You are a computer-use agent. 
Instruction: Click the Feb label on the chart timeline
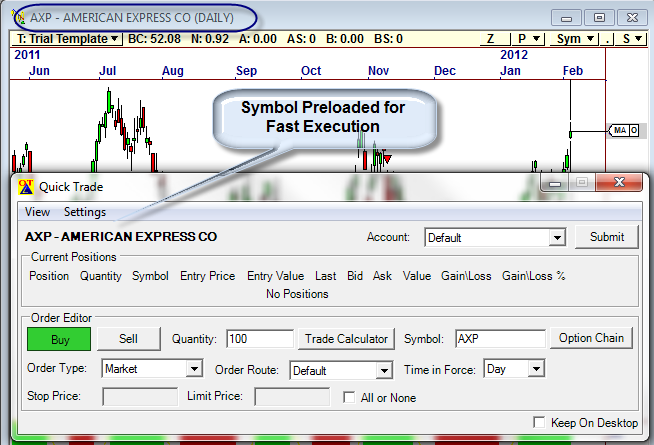pyautogui.click(x=573, y=70)
